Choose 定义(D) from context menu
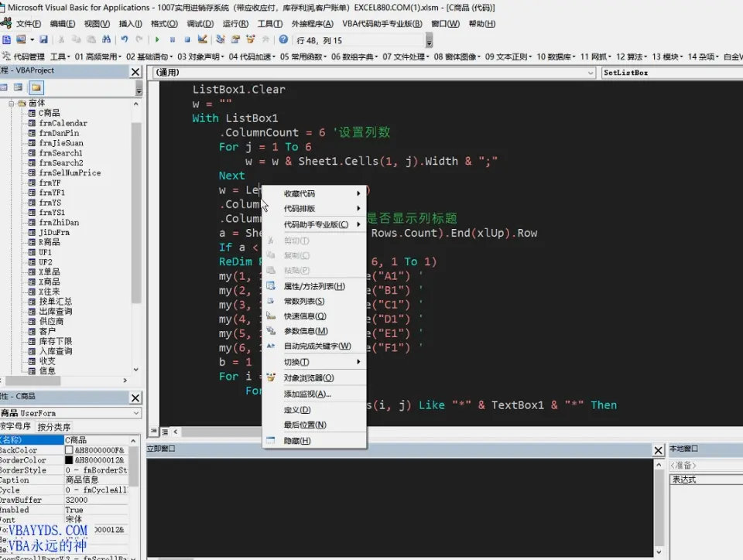 coord(314,410)
